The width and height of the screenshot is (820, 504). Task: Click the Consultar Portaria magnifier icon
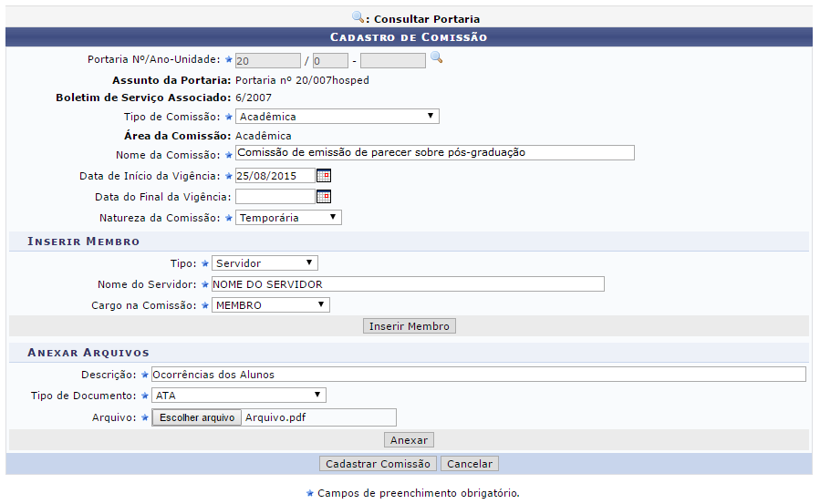click(358, 17)
